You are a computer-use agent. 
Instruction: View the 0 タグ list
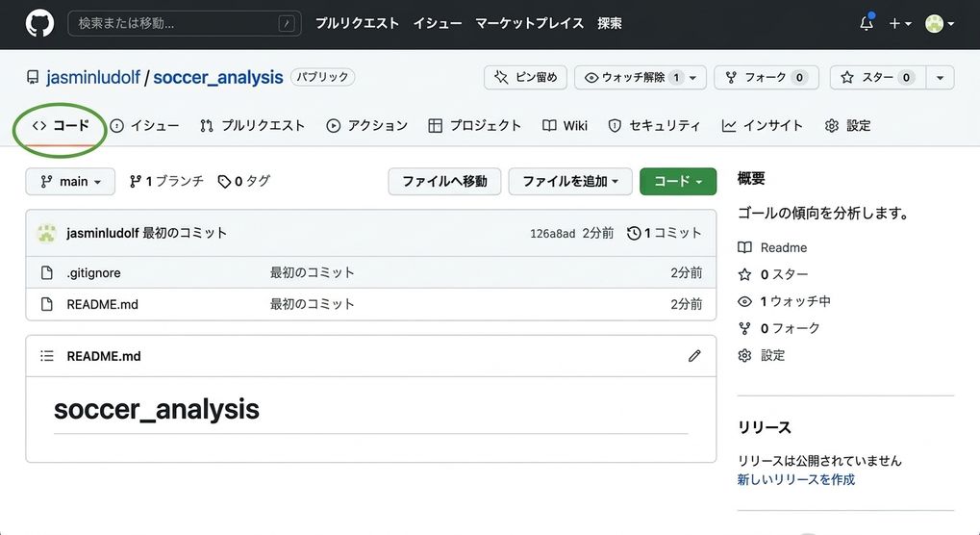click(243, 181)
